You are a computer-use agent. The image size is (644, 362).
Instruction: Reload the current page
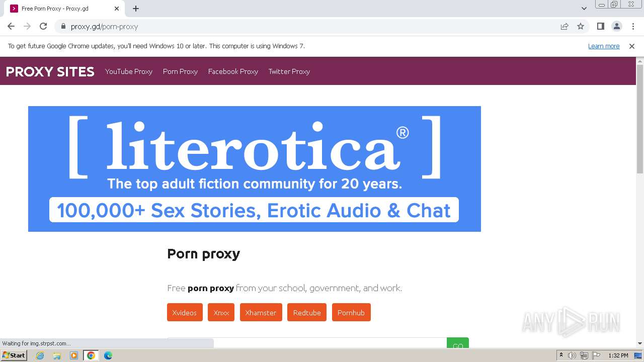click(x=43, y=26)
